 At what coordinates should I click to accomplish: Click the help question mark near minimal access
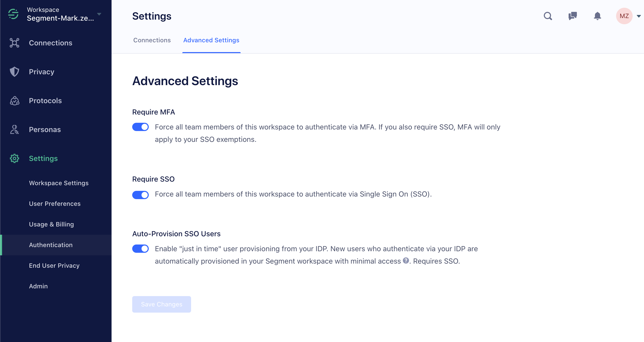406,261
